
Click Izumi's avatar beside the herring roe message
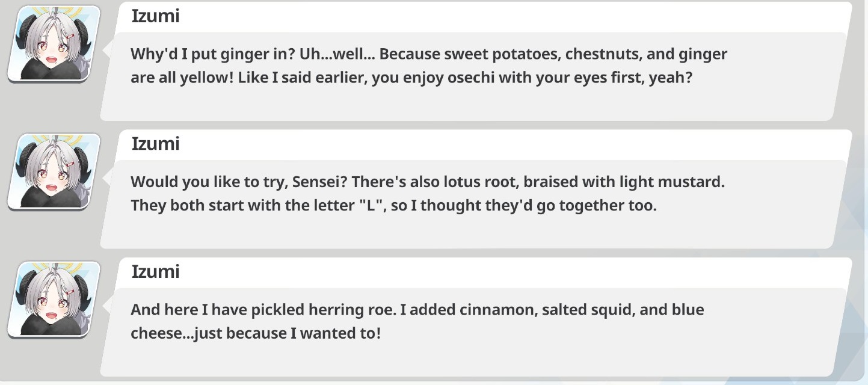click(x=54, y=299)
